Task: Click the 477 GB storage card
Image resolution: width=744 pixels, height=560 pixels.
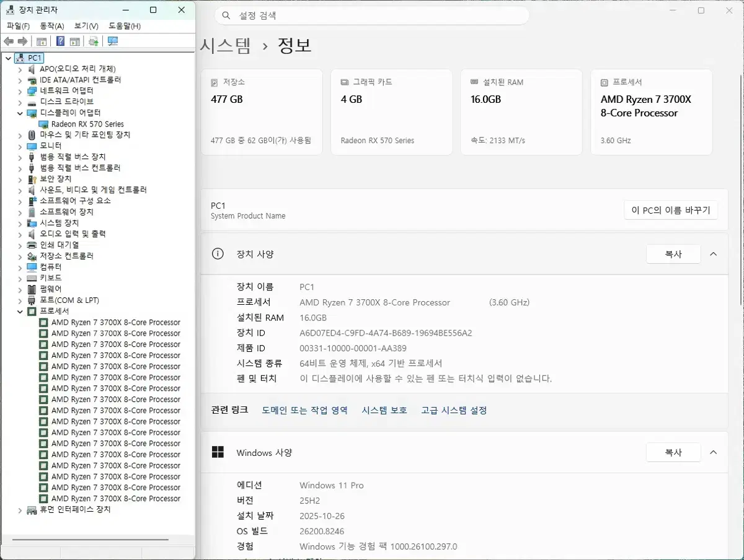Action: point(262,112)
